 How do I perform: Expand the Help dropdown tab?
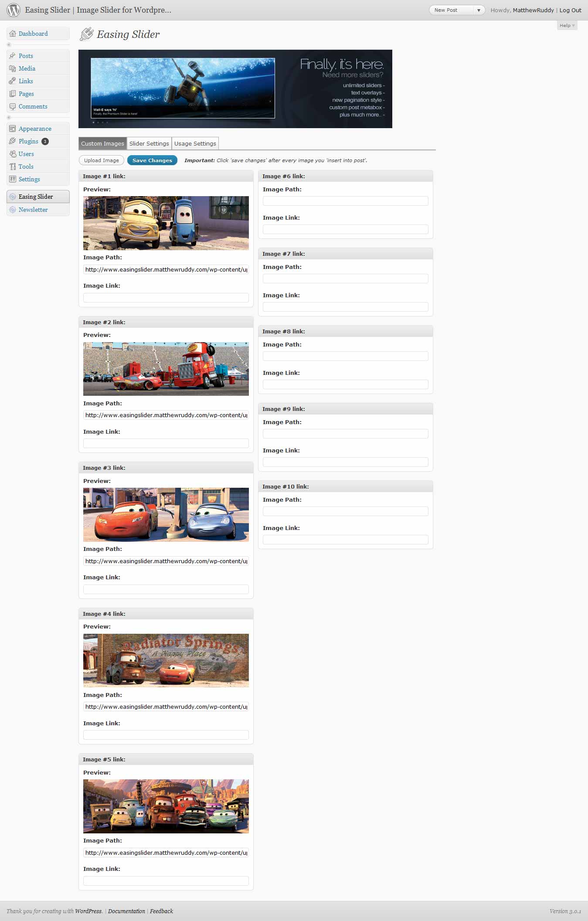567,25
